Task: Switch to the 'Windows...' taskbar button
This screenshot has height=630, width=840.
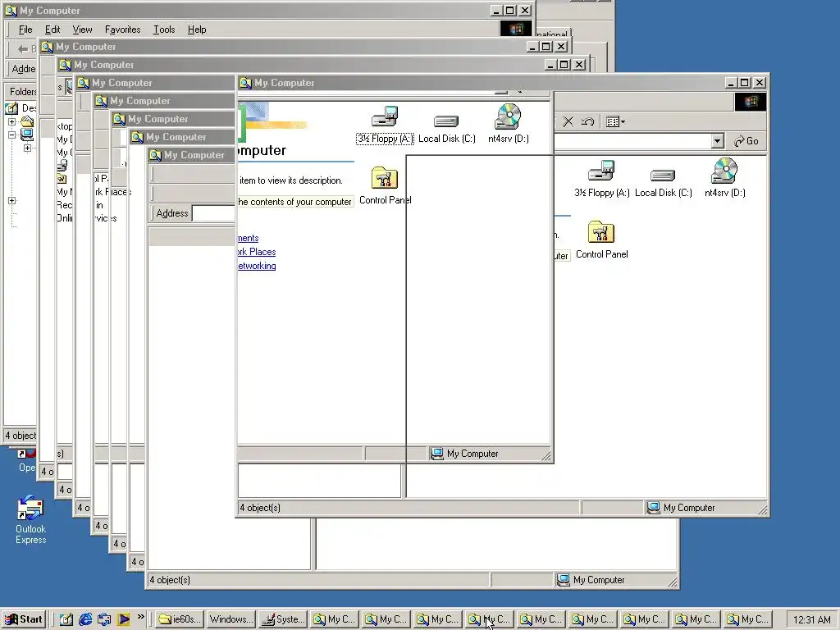Action: pos(231,619)
